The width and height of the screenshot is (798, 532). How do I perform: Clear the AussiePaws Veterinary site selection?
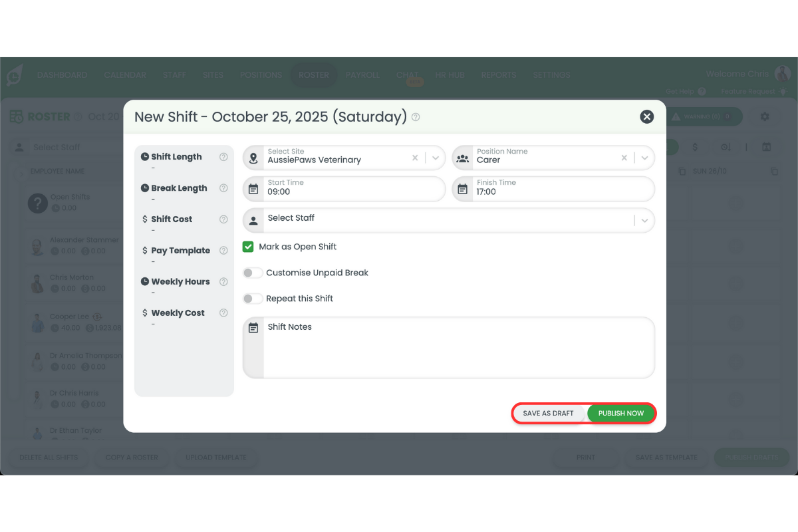tap(415, 158)
